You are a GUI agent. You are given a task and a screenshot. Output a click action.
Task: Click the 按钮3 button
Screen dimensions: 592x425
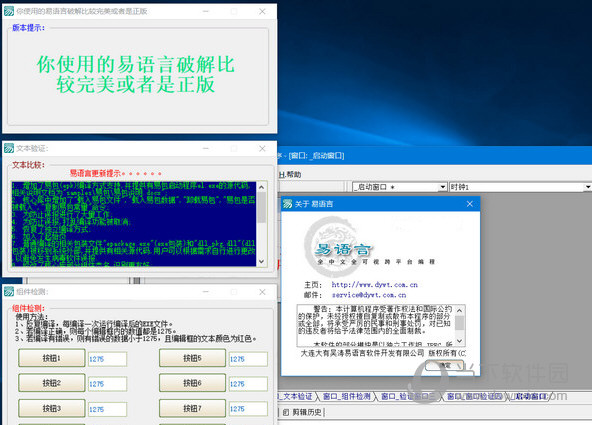(x=52, y=408)
